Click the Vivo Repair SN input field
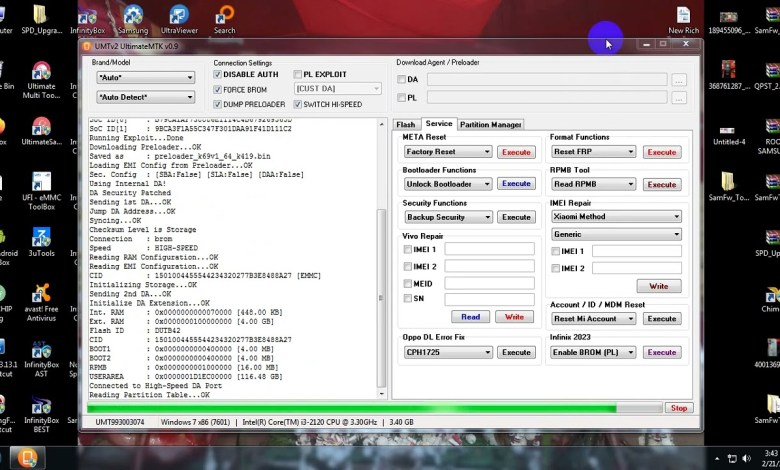The height and width of the screenshot is (470, 780). point(489,299)
